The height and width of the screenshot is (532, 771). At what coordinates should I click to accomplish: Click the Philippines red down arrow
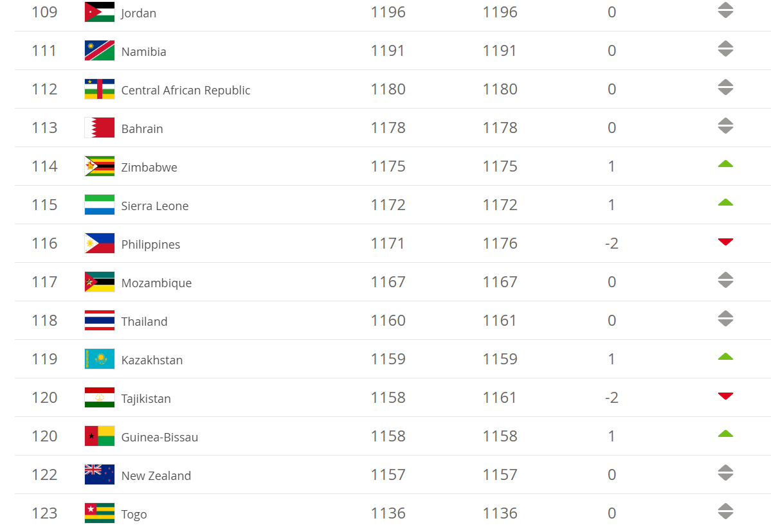pos(725,242)
